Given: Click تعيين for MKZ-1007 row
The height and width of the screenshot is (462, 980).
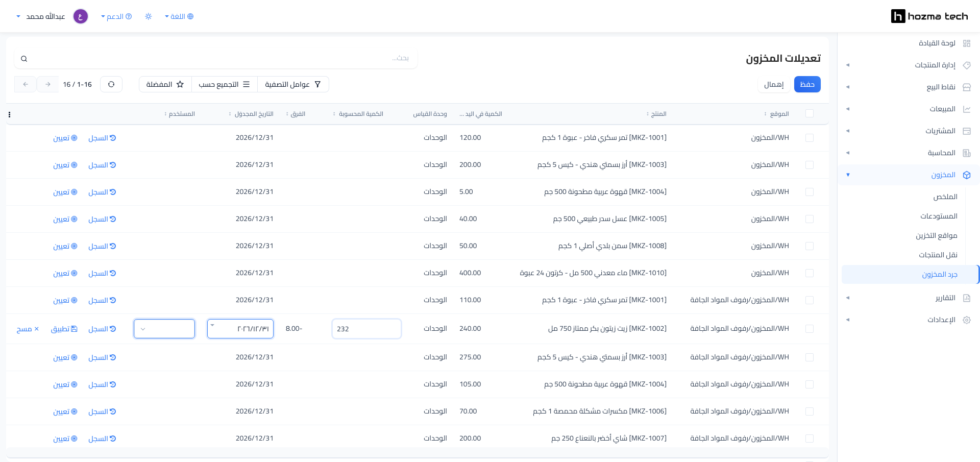Looking at the screenshot, I should [x=65, y=439].
